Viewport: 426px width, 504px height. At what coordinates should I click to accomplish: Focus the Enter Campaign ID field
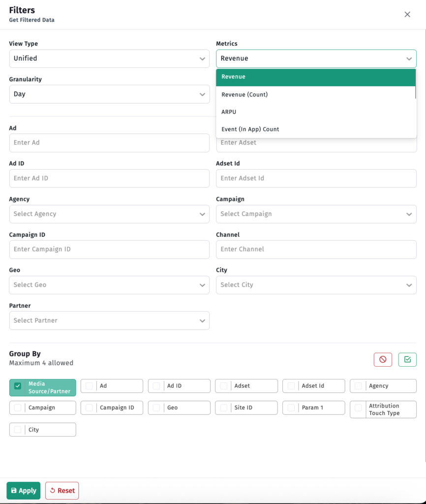pyautogui.click(x=109, y=250)
